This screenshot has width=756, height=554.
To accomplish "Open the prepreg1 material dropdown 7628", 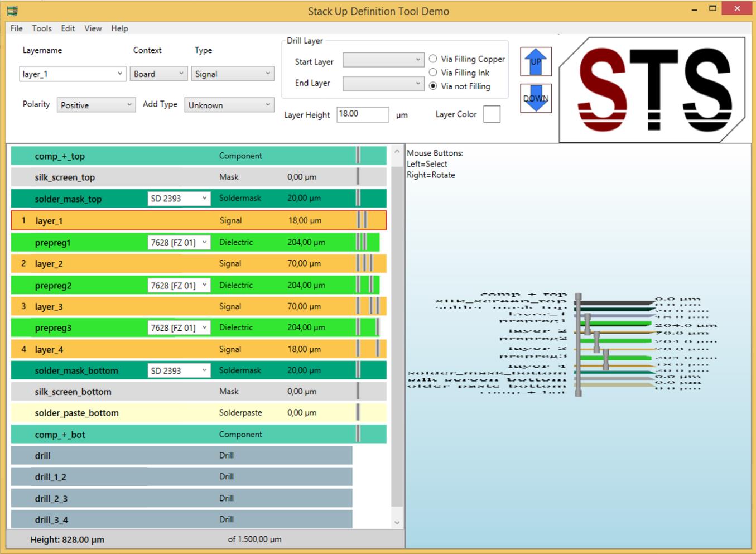I will coord(179,243).
